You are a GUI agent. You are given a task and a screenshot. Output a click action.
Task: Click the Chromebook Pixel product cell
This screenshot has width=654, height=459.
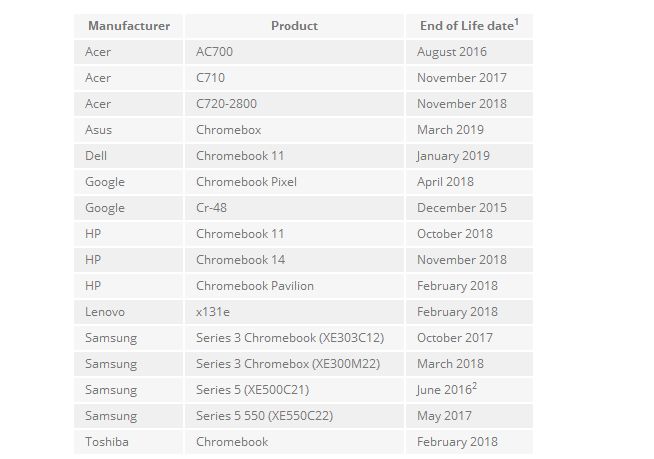[x=294, y=182]
